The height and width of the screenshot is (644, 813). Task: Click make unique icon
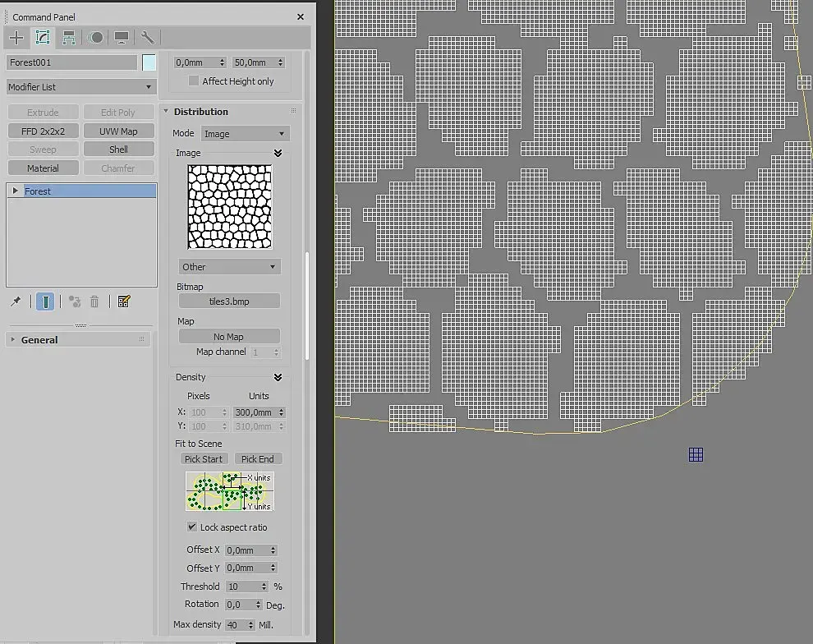[75, 301]
